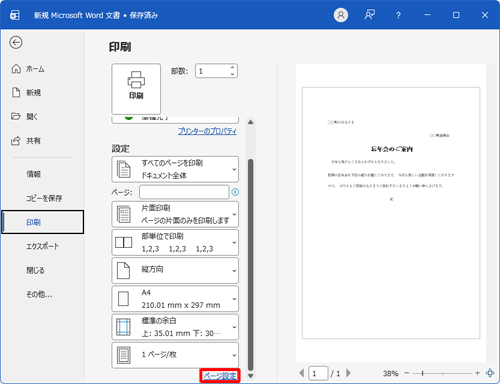Select コピーを保存 in the sidebar

(42, 198)
